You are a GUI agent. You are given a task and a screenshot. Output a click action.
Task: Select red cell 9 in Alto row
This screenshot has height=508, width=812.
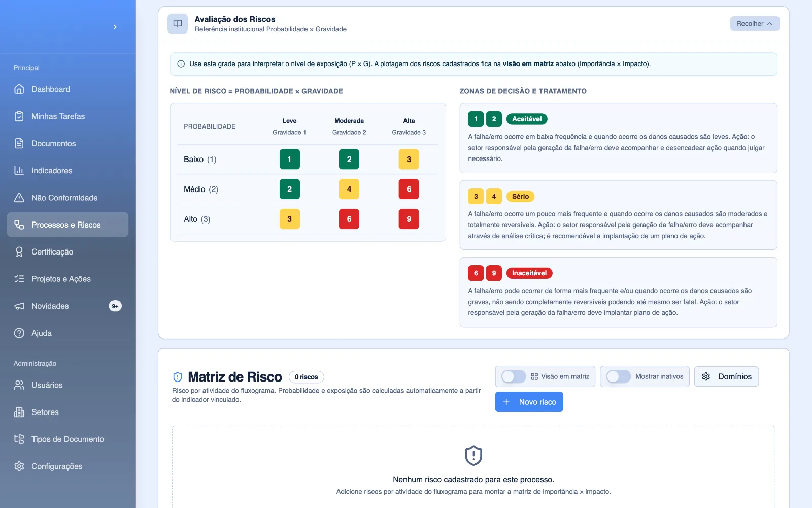(x=409, y=219)
